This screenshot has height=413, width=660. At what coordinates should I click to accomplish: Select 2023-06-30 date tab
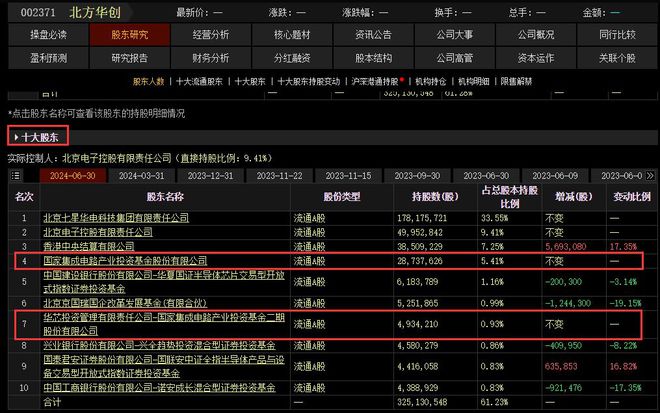point(486,176)
